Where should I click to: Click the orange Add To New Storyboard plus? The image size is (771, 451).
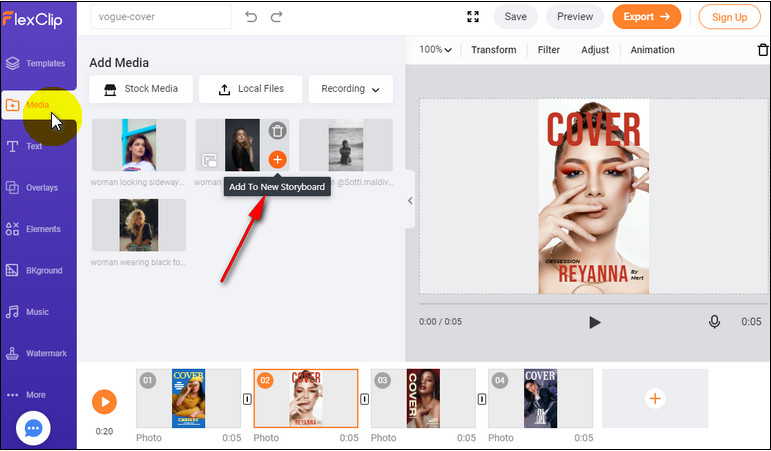pos(277,159)
